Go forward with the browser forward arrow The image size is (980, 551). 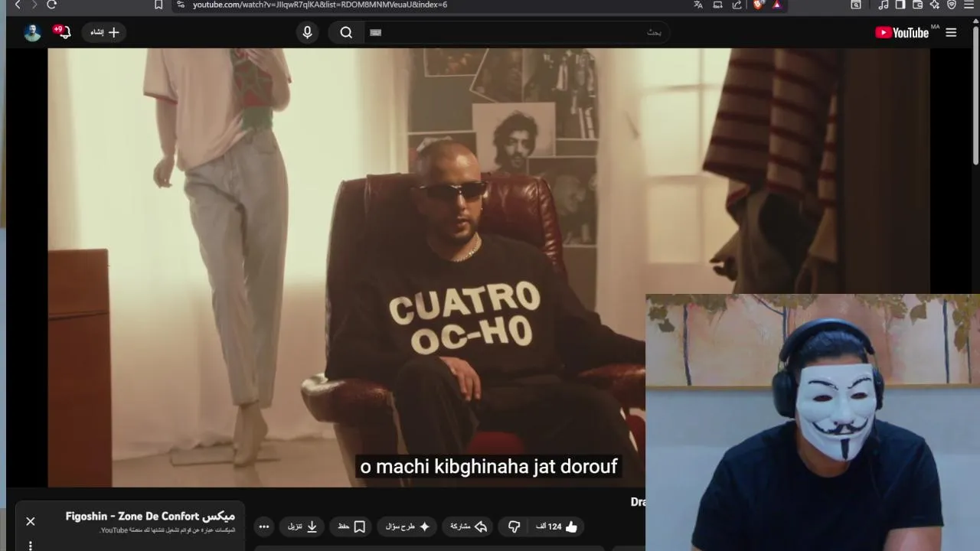click(x=34, y=5)
